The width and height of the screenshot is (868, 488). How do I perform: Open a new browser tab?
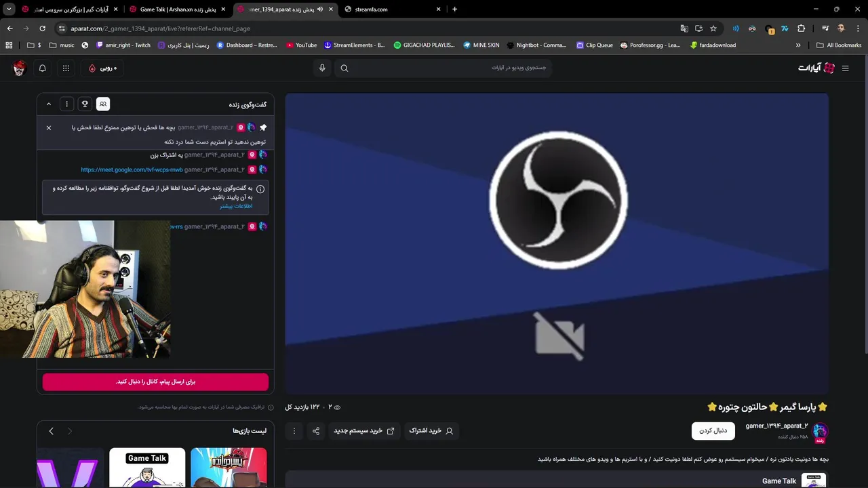point(454,9)
